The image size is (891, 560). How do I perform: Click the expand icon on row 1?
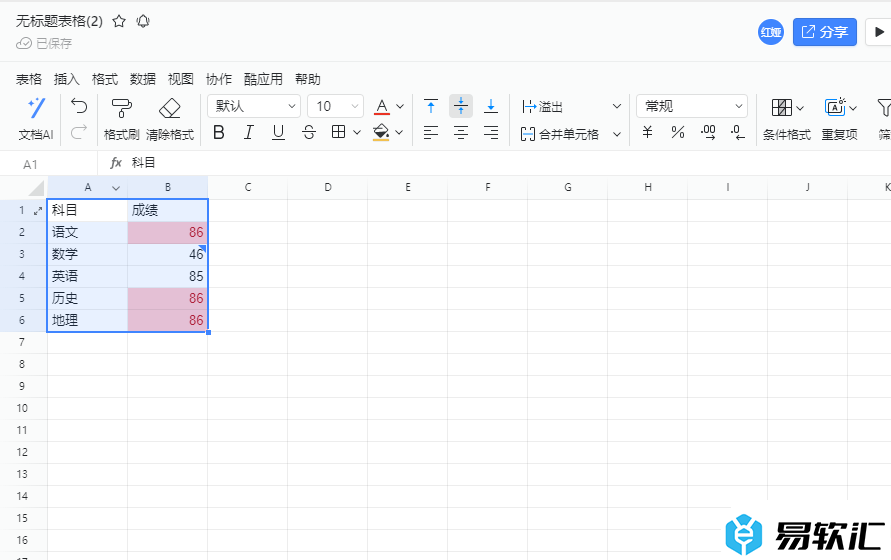click(38, 211)
